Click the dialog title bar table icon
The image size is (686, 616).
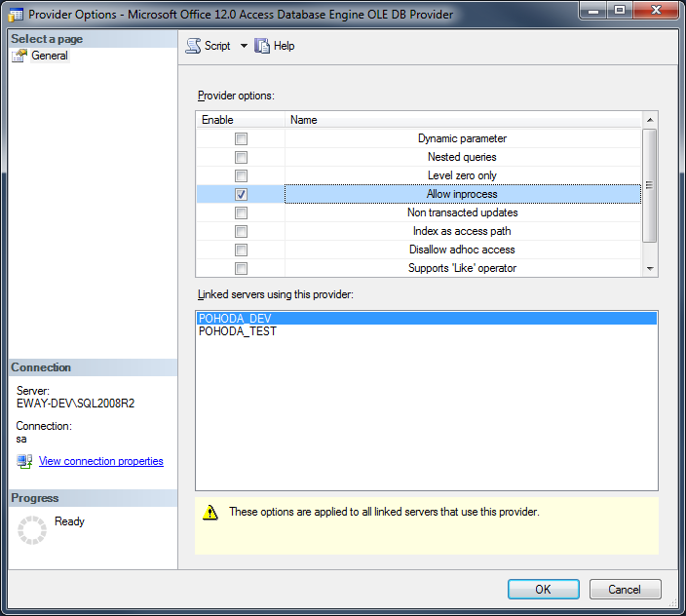coord(16,15)
